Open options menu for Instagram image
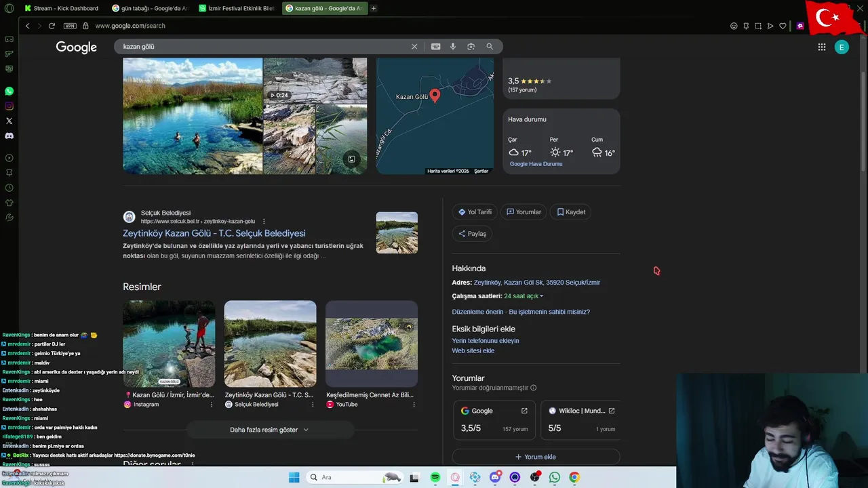This screenshot has width=868, height=488. tap(212, 405)
